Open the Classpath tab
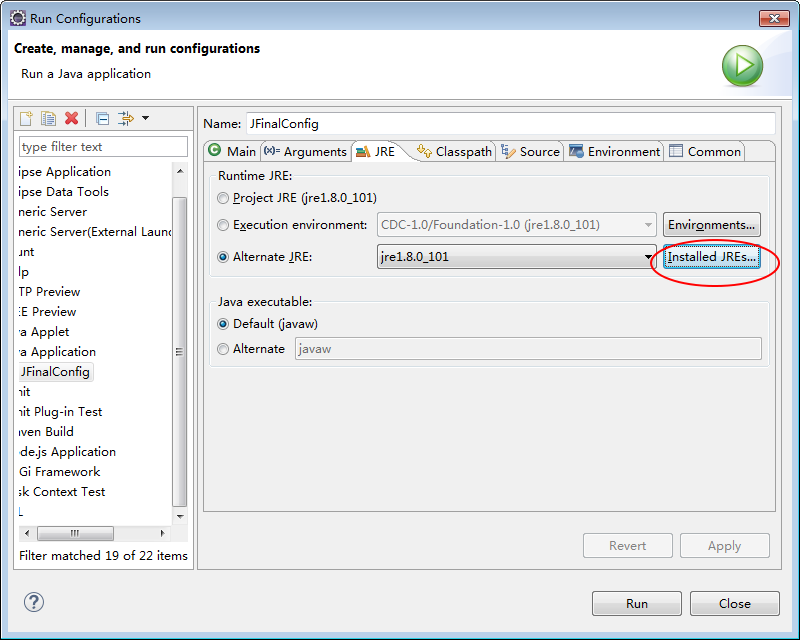Screen dimensions: 800x640 [x=454, y=151]
